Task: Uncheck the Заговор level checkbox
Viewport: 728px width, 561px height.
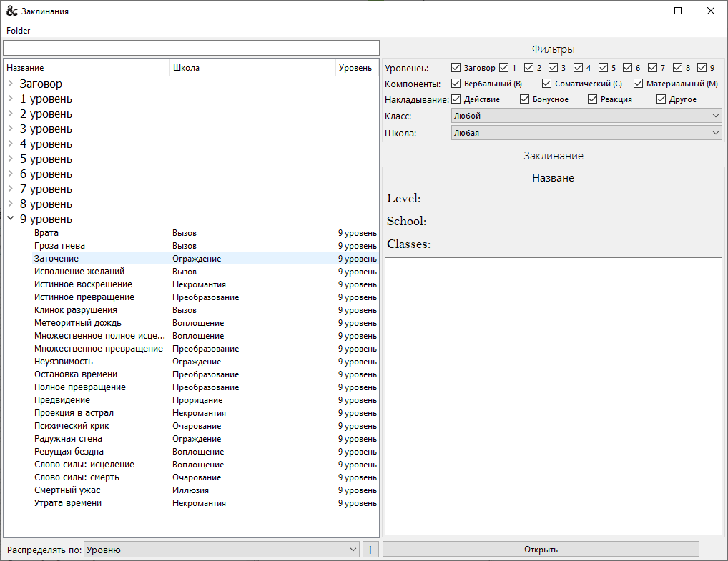Action: [456, 68]
